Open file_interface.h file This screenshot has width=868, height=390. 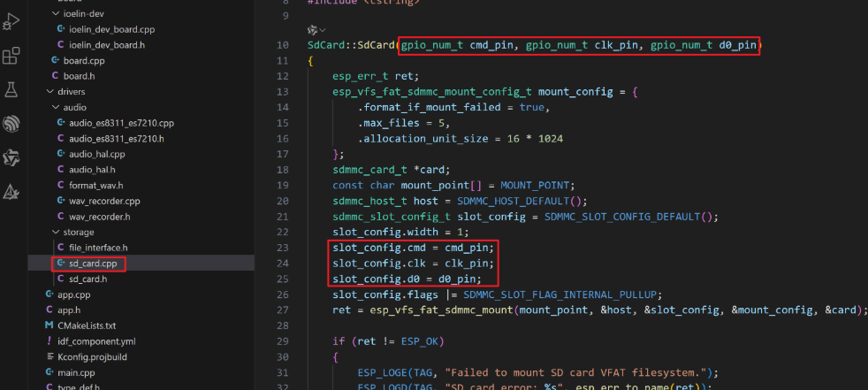pos(98,248)
